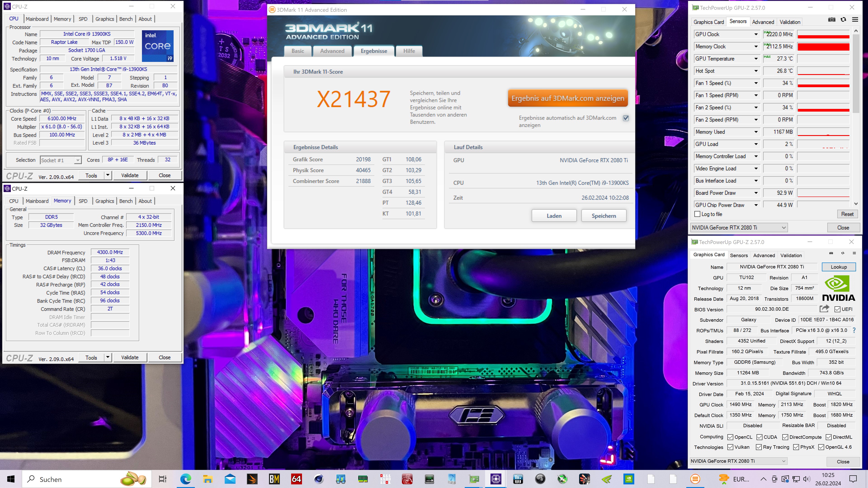Open the SPD tab in lower CPU-Z window
The width and height of the screenshot is (868, 488).
[83, 201]
